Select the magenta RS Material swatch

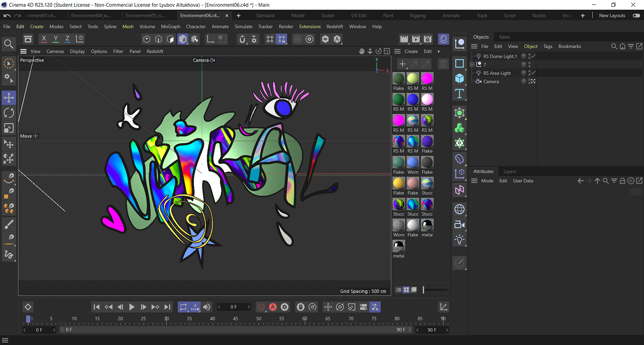click(x=427, y=79)
